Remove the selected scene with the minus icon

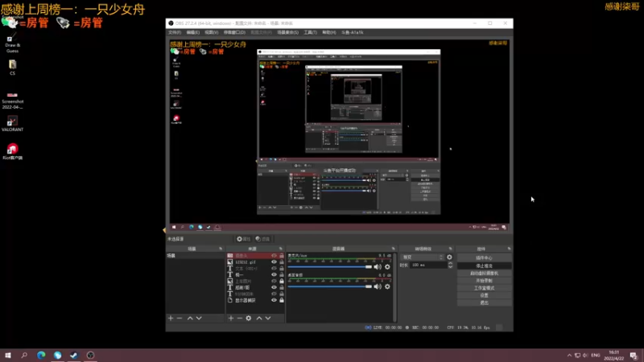click(180, 318)
